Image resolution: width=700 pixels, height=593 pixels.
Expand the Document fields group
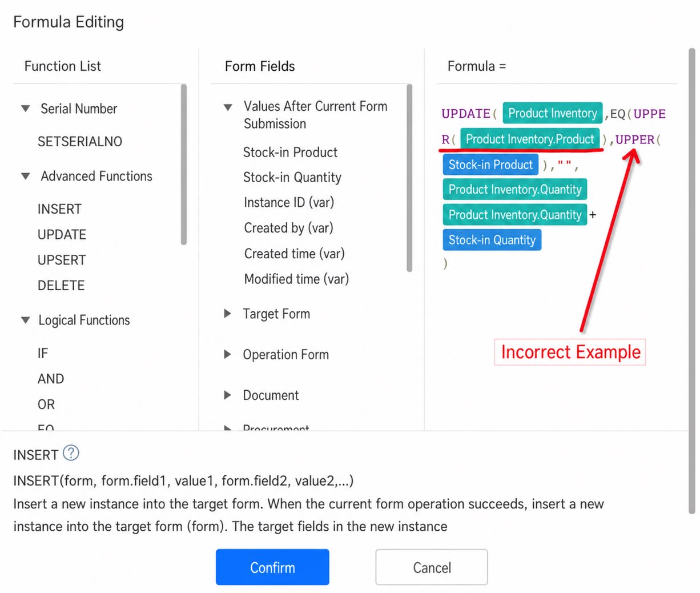[228, 395]
